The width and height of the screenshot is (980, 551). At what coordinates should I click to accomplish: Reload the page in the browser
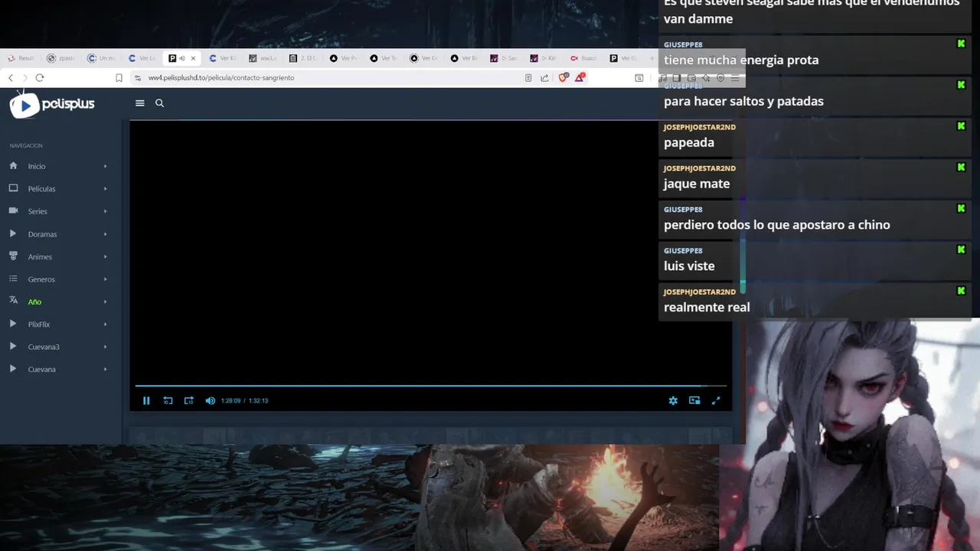point(40,77)
